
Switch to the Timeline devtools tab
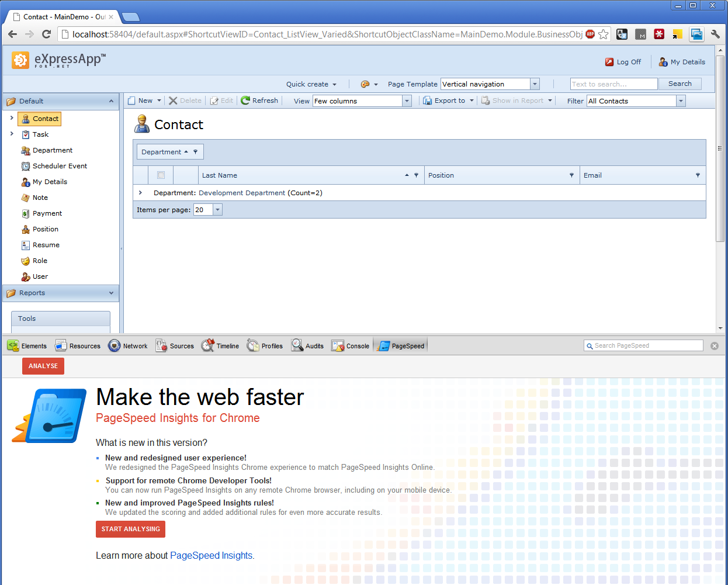(220, 346)
